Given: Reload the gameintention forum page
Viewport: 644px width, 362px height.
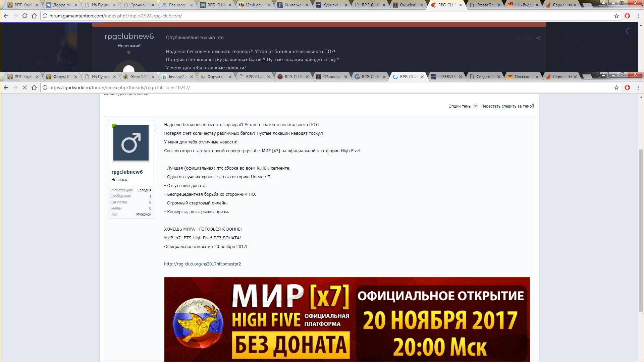Looking at the screenshot, I should 24,16.
